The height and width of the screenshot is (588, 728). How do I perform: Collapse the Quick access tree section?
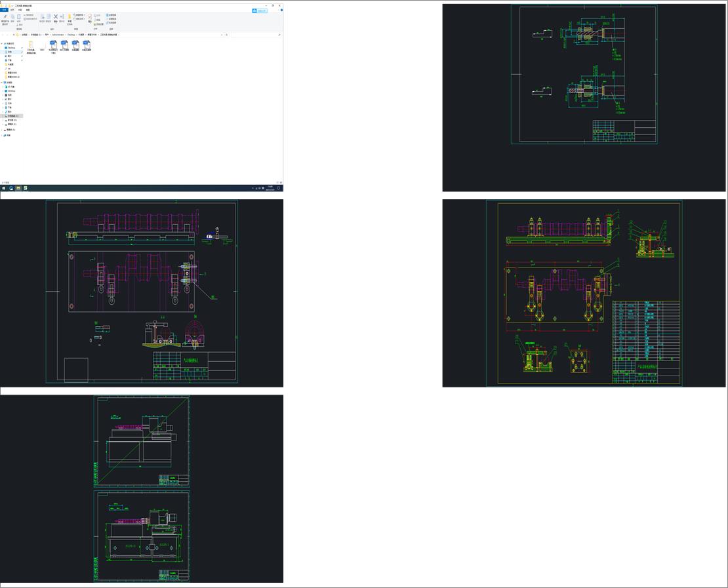2,44
